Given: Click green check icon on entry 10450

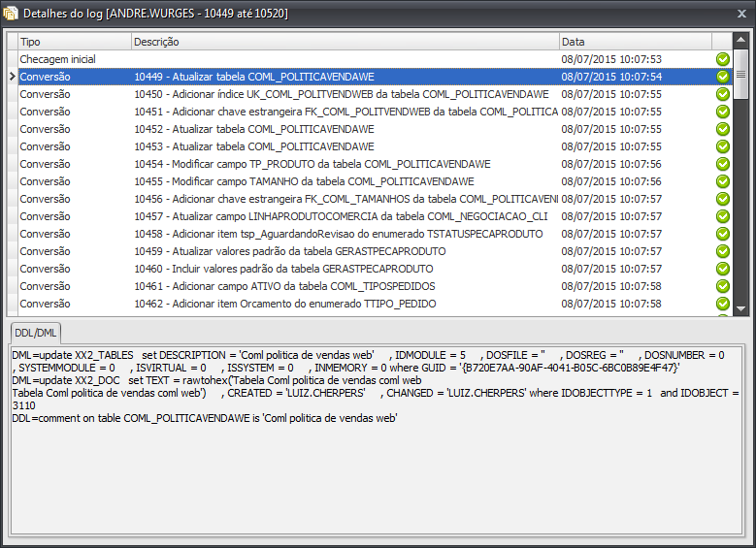Looking at the screenshot, I should (x=722, y=94).
